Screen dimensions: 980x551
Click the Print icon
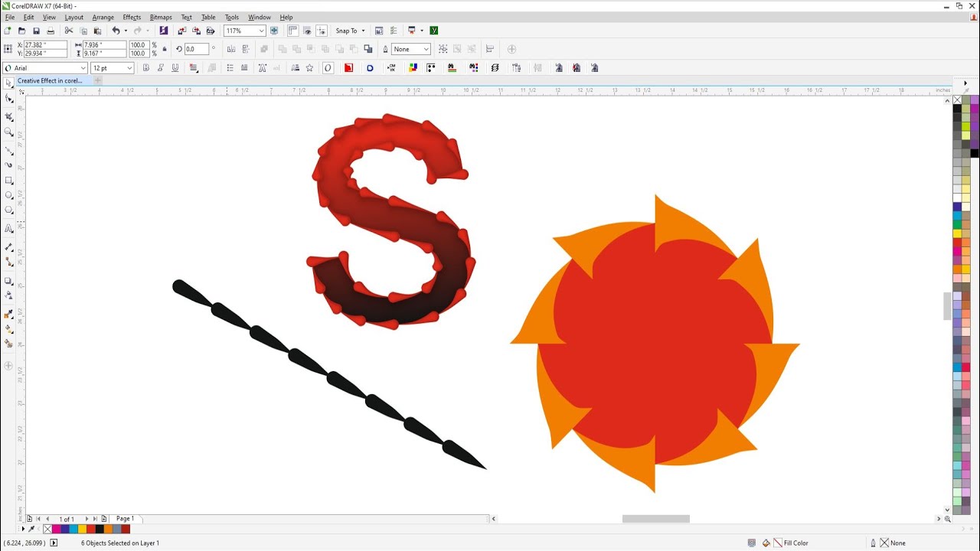click(x=51, y=31)
